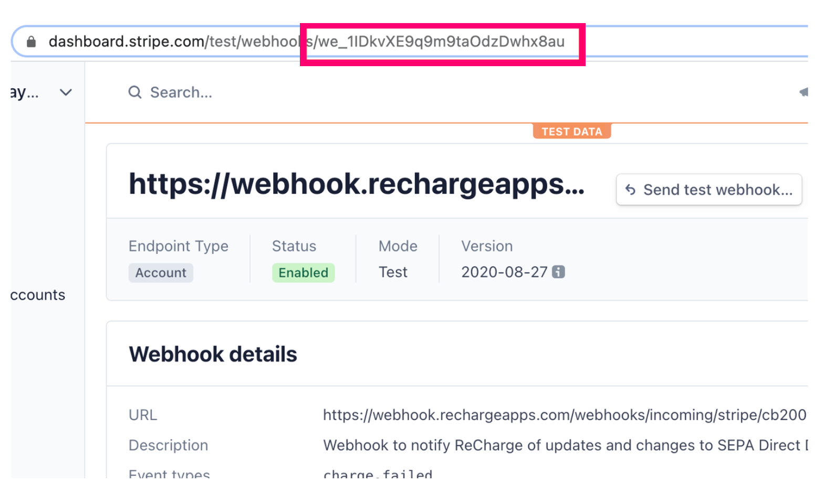Click the Enabled status badge
The image size is (833, 504).
303,273
